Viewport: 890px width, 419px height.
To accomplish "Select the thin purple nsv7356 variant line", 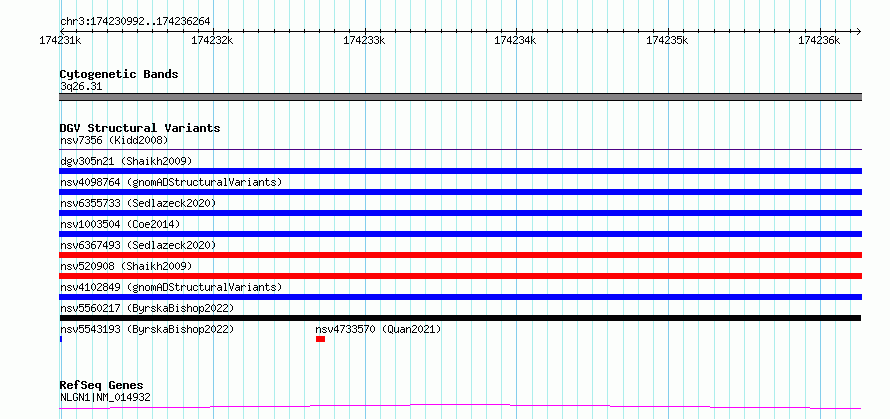I will point(460,150).
